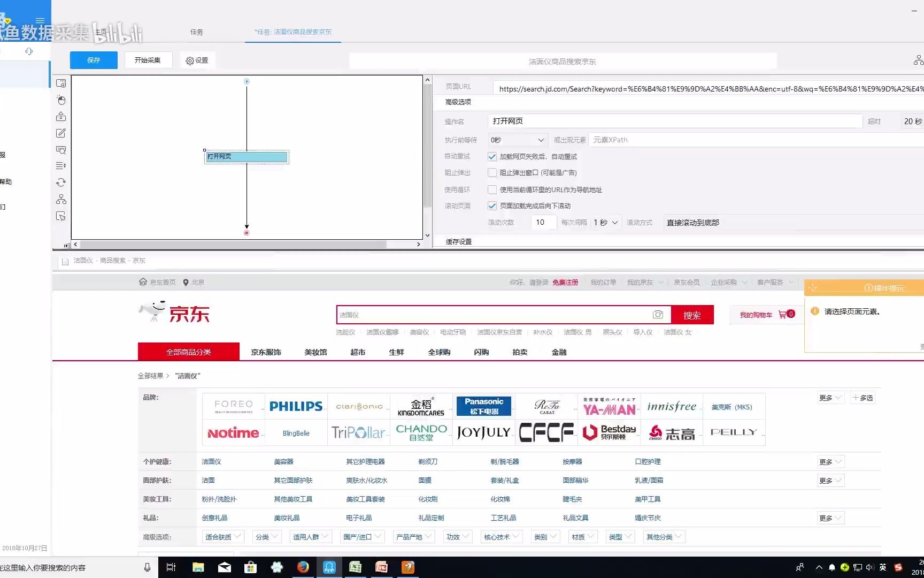The image size is (924, 578).
Task: Click the 滚动次数 field showing 10
Action: tap(543, 223)
